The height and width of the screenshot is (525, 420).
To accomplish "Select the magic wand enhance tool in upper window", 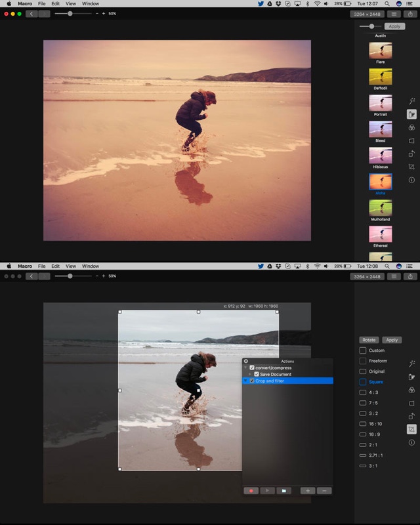I will click(x=411, y=101).
